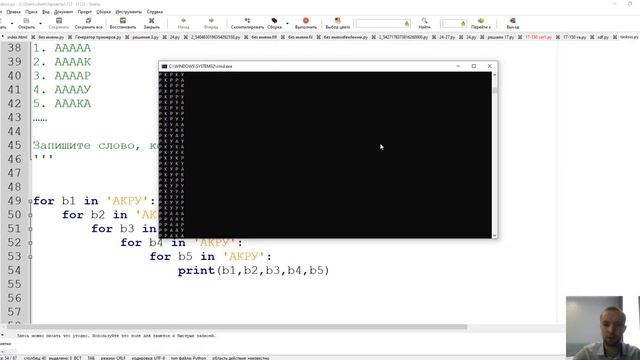This screenshot has width=640, height=360.
Task: Click the 'Запишите слово' comment line
Action: pos(96,146)
